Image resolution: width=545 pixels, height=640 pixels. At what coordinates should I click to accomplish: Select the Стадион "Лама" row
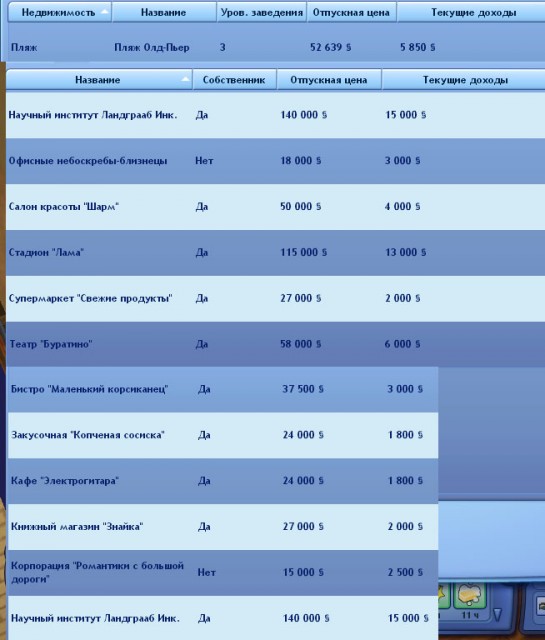pos(276,252)
